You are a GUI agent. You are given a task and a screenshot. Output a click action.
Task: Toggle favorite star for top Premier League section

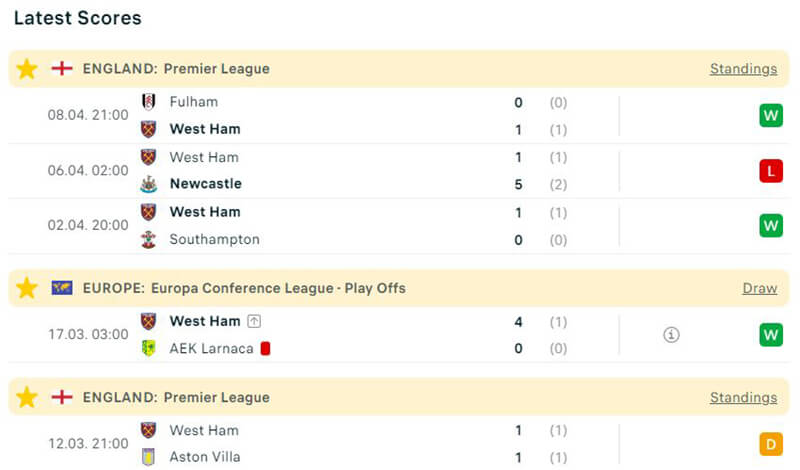point(27,69)
